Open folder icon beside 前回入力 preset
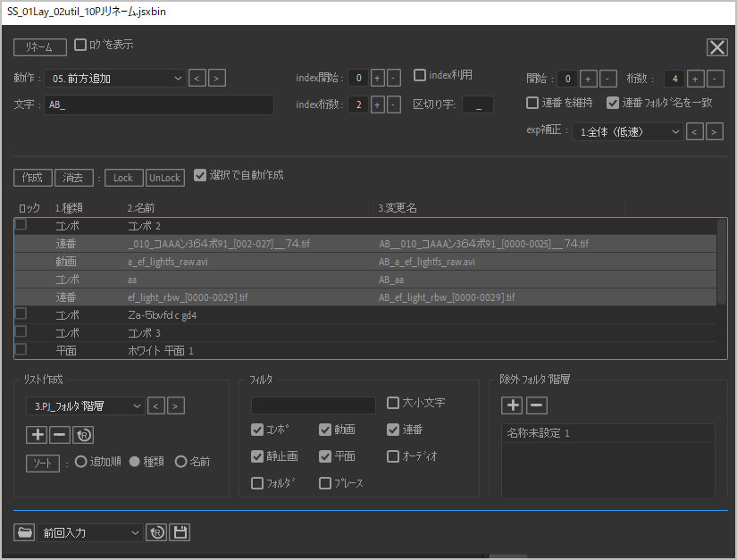Screen dimensions: 737x560 [x=24, y=532]
